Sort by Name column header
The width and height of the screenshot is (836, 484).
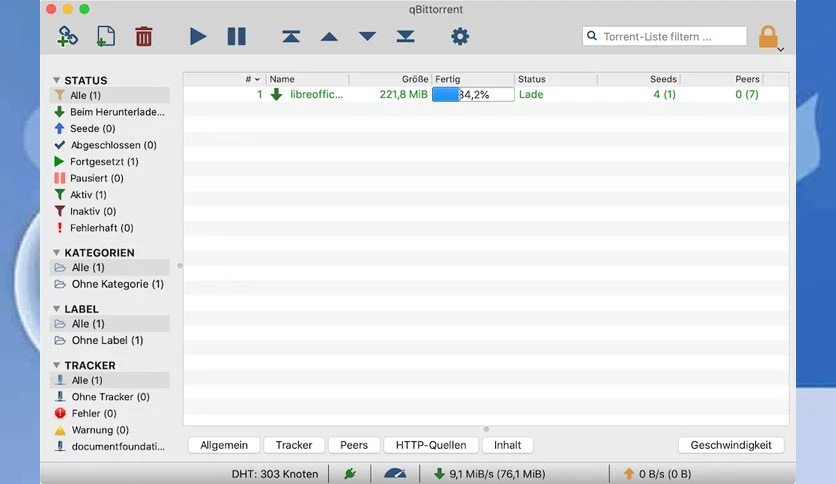tap(307, 79)
